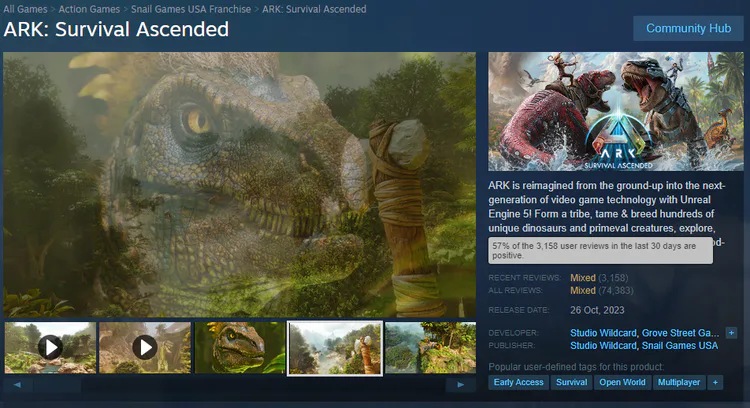Select the dinosaur close-up screenshot thumbnail
The width and height of the screenshot is (750, 408).
tap(240, 347)
